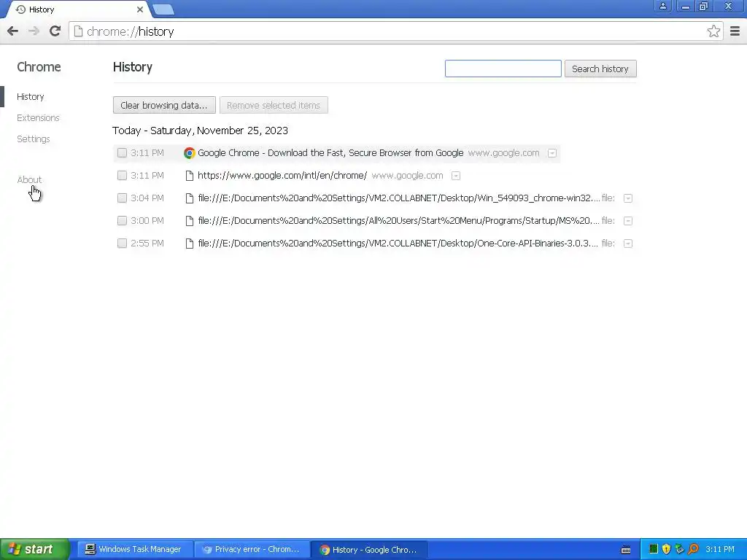Image resolution: width=747 pixels, height=560 pixels.
Task: Check the box for the 2:55 PM entry
Action: tap(122, 244)
